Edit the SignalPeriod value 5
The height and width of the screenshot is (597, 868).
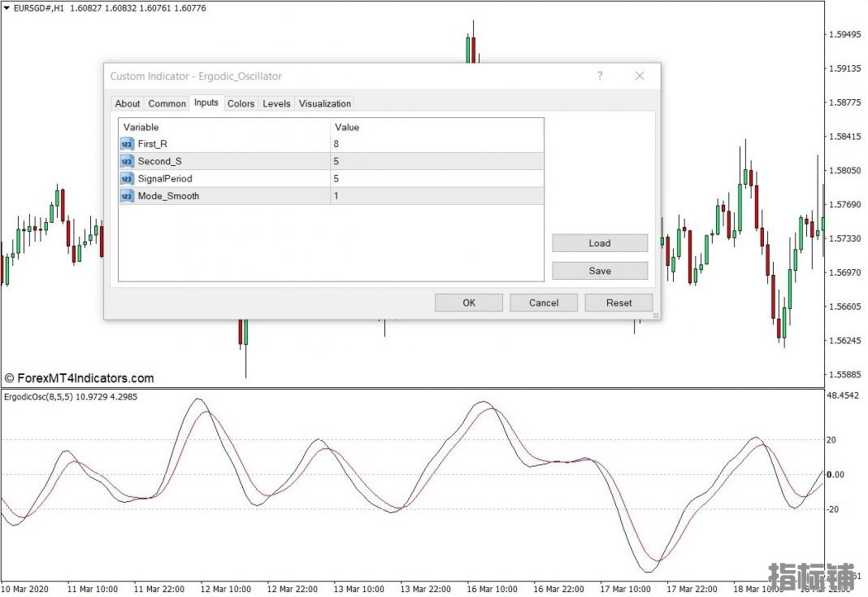436,179
